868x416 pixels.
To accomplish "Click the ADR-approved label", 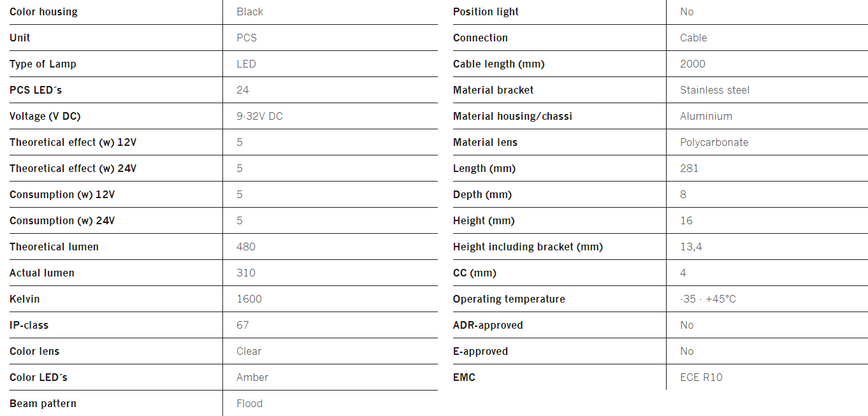I will (x=488, y=325).
